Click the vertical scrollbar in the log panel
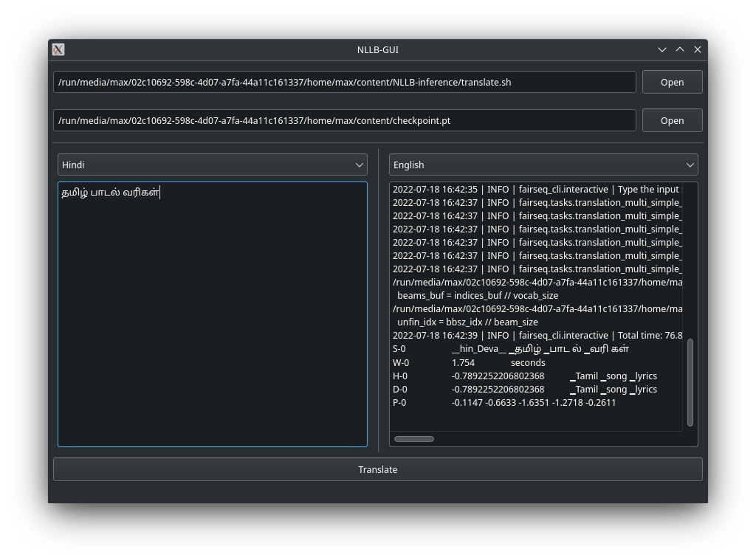Screen dimensions: 756x560 [691, 381]
